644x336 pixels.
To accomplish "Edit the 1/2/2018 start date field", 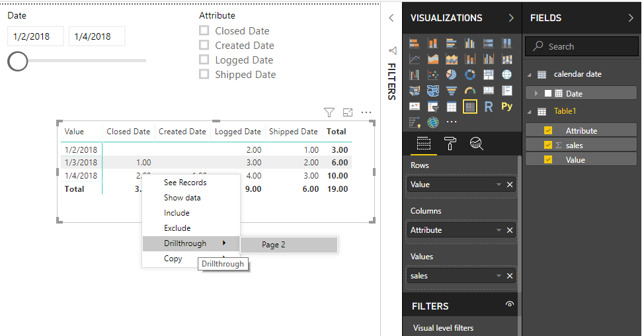I will 35,36.
